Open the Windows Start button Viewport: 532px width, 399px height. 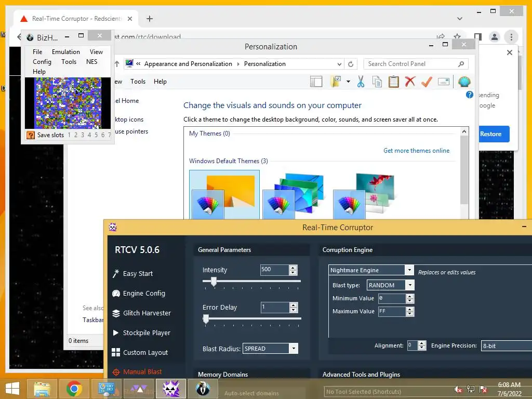(12, 389)
